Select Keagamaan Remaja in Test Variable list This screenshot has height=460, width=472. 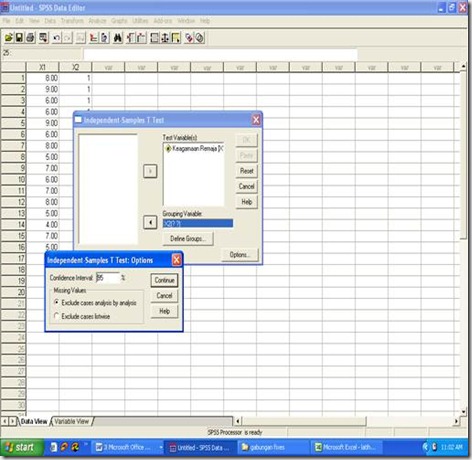coord(194,149)
